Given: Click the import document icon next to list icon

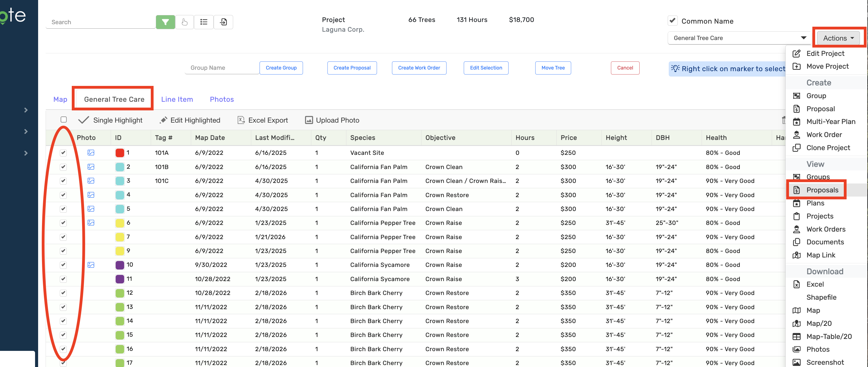Looking at the screenshot, I should click(223, 22).
